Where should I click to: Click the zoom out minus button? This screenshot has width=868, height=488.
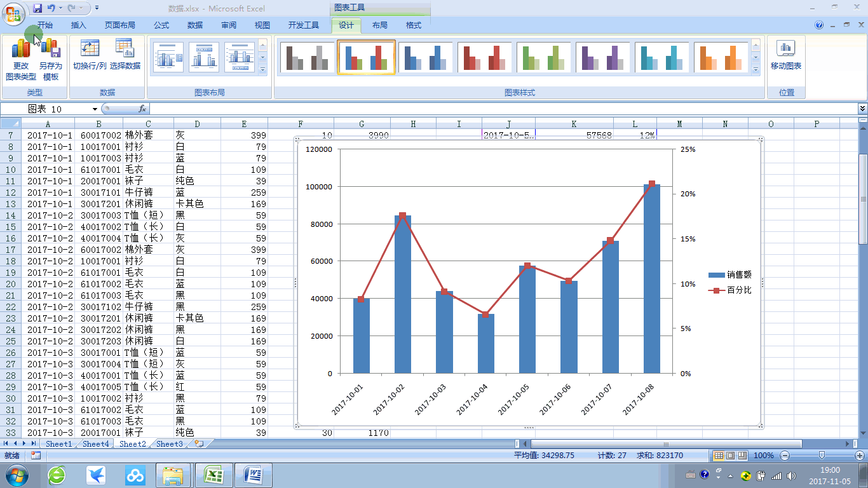[785, 456]
